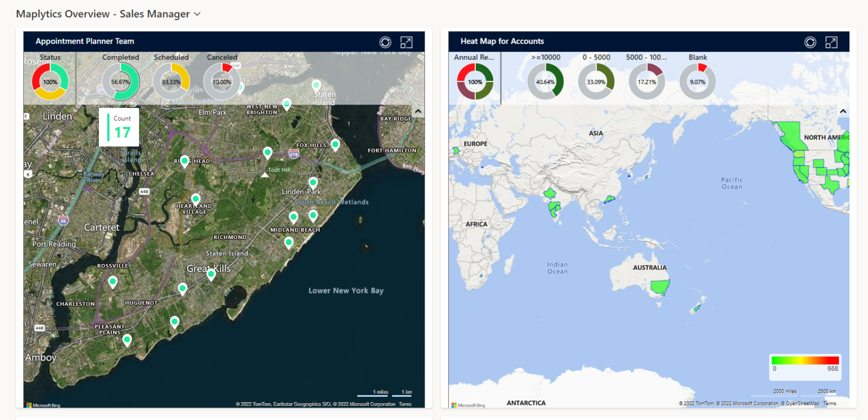Viewport: 868px width, 420px height.
Task: Toggle the Canceled appointments donut chart
Action: click(x=221, y=81)
